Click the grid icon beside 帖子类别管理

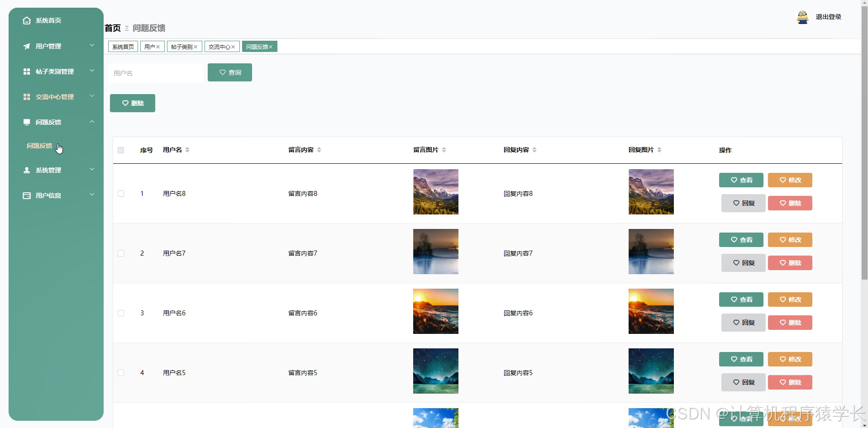click(x=27, y=71)
